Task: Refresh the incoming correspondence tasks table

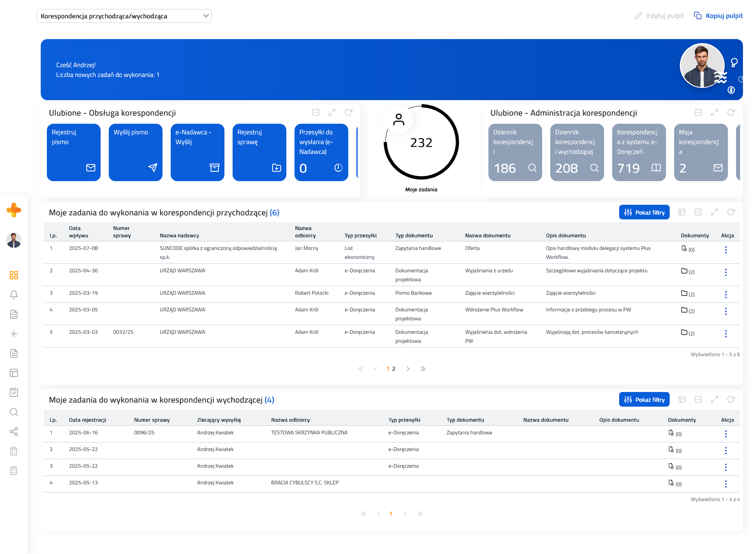Action: (x=731, y=212)
